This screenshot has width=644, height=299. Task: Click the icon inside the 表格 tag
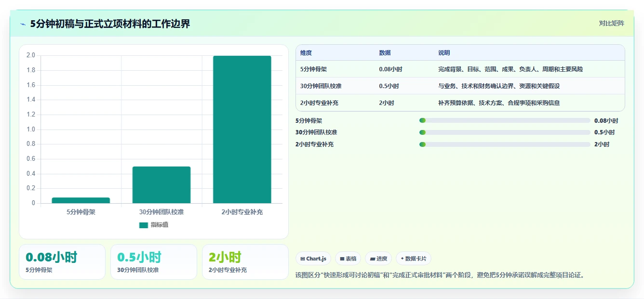[342, 259]
